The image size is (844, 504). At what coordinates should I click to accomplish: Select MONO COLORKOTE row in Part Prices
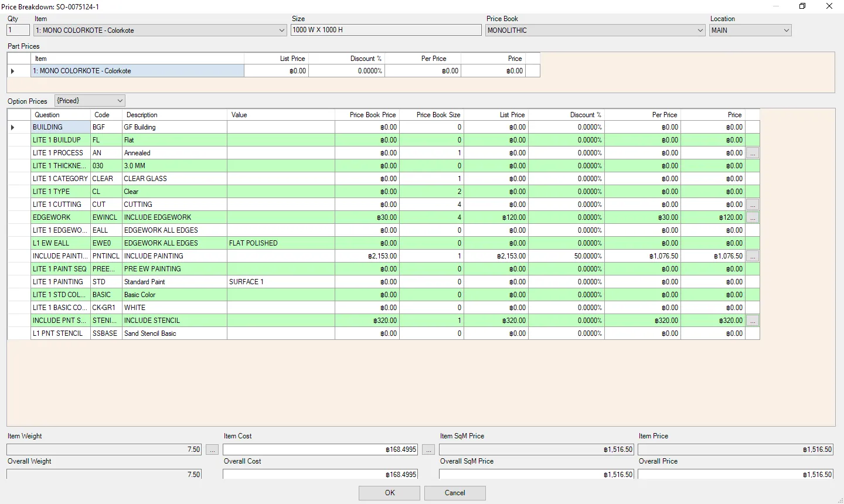click(x=273, y=71)
